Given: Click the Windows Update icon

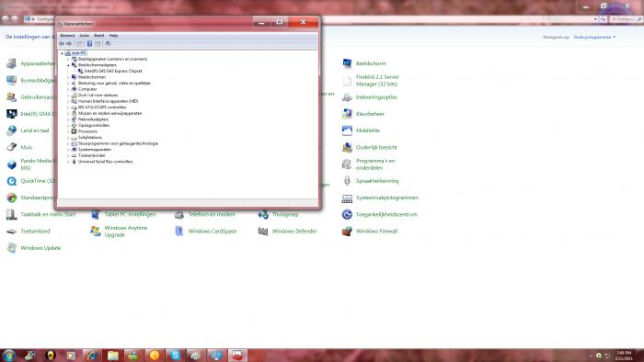Looking at the screenshot, I should tap(11, 248).
